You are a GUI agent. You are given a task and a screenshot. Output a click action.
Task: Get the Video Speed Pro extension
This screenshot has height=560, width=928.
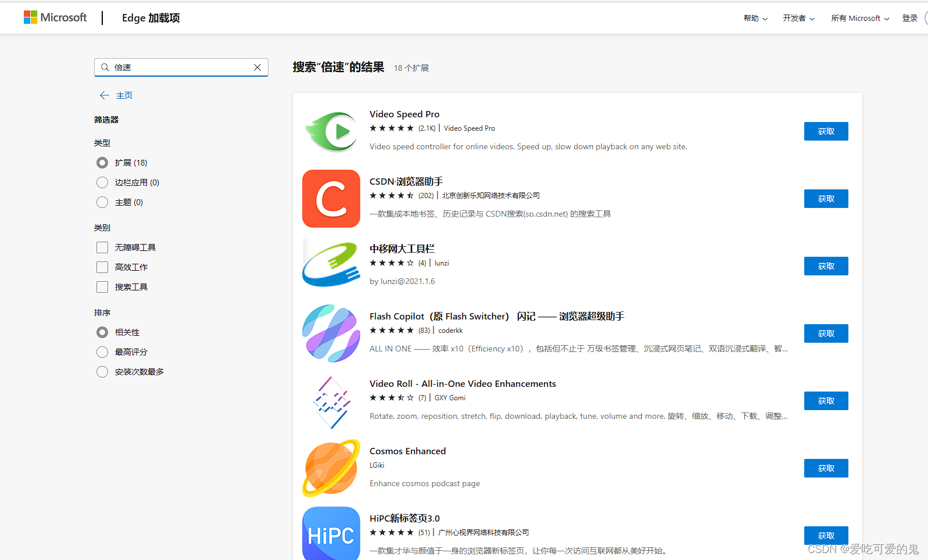click(826, 131)
